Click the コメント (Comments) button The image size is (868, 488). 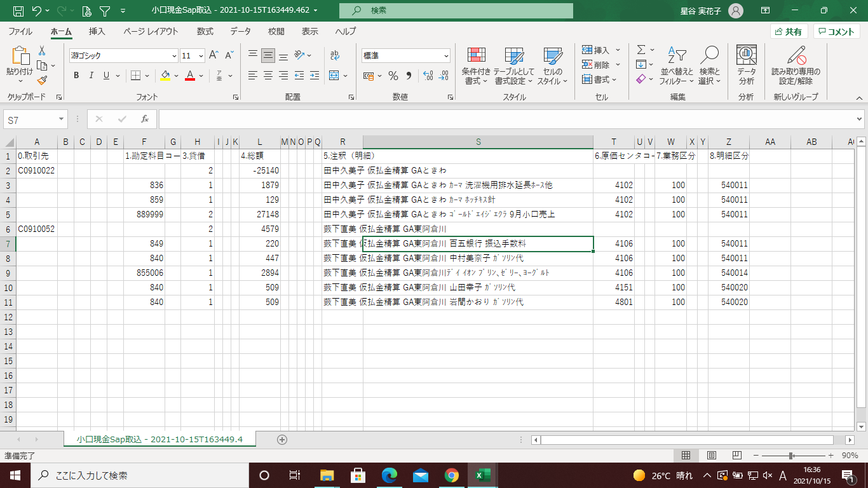click(836, 32)
